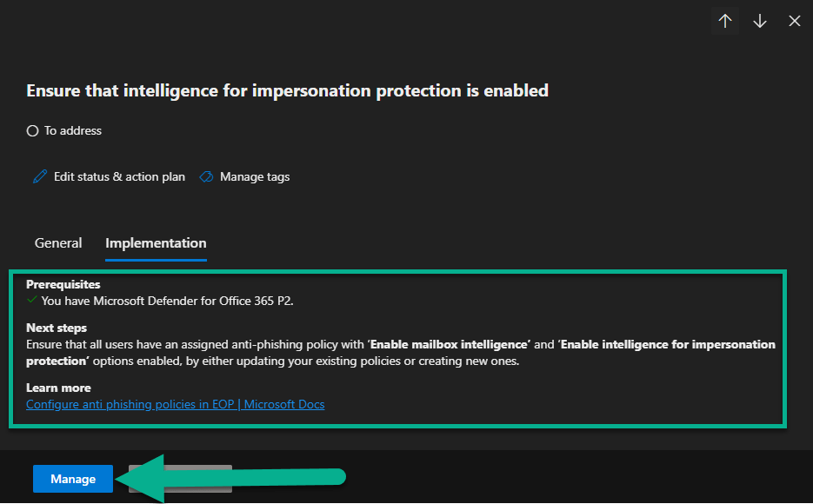This screenshot has height=504, width=813.
Task: Click the green checkmark prerequisite icon
Action: [x=32, y=300]
